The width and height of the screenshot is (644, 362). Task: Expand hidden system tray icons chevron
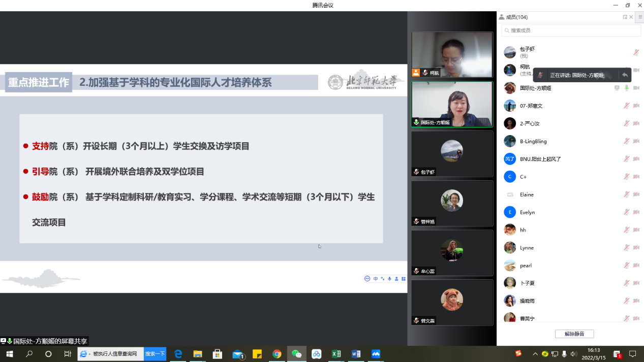535,354
